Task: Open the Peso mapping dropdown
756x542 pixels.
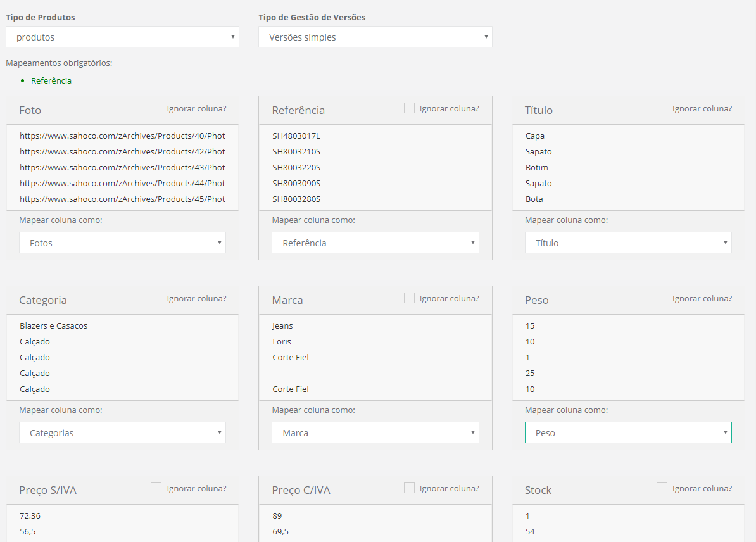Action: coord(628,432)
